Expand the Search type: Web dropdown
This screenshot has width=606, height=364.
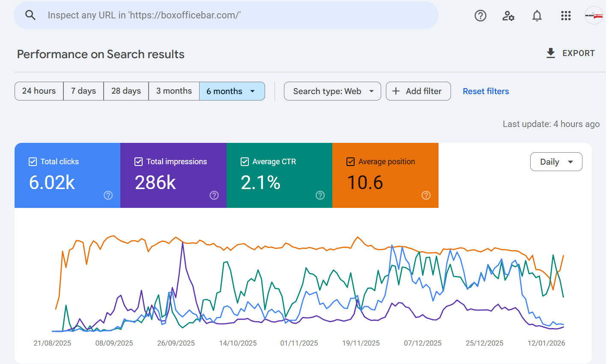pyautogui.click(x=332, y=91)
